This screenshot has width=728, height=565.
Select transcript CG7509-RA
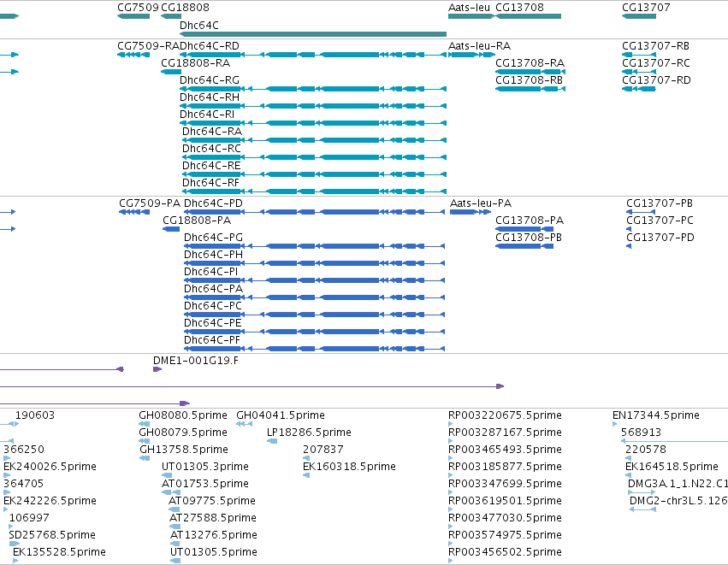[x=133, y=55]
